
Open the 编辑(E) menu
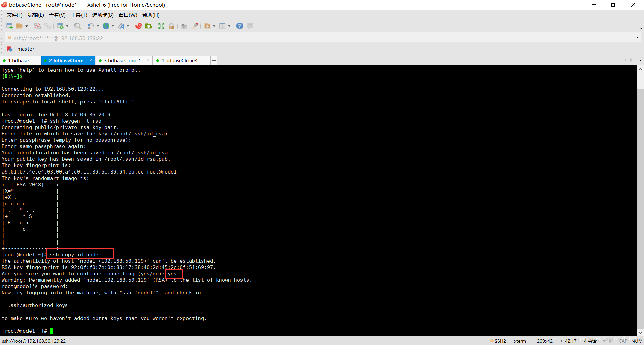tap(36, 15)
